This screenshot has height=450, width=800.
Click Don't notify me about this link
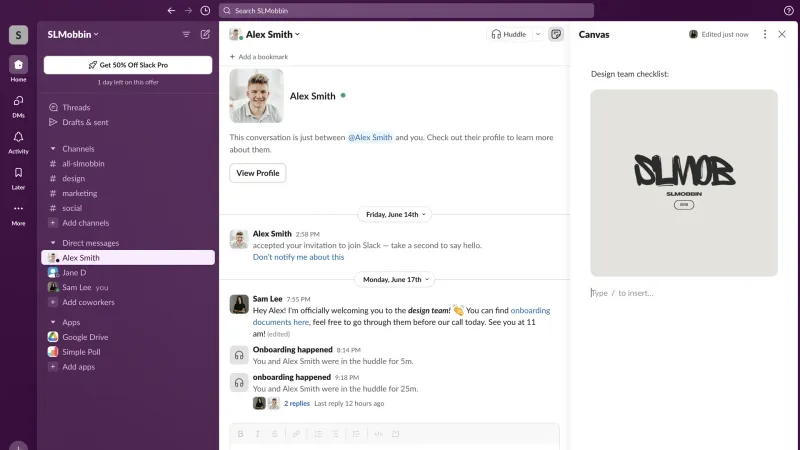point(298,257)
